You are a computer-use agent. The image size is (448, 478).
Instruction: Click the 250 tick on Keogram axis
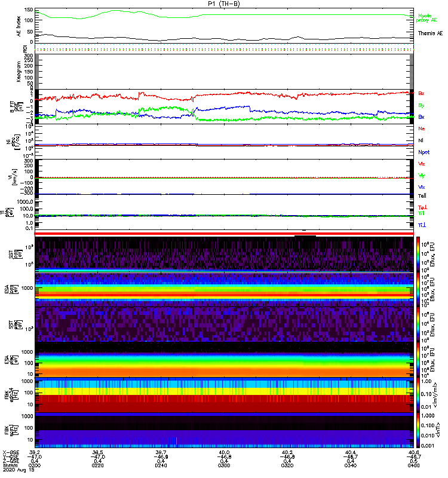click(29, 61)
